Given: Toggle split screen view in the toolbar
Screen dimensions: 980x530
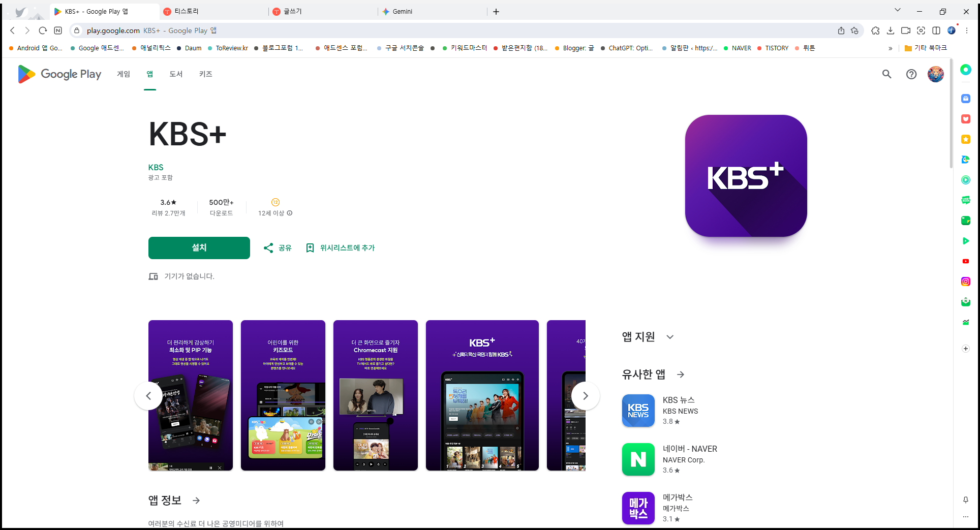Looking at the screenshot, I should point(937,30).
